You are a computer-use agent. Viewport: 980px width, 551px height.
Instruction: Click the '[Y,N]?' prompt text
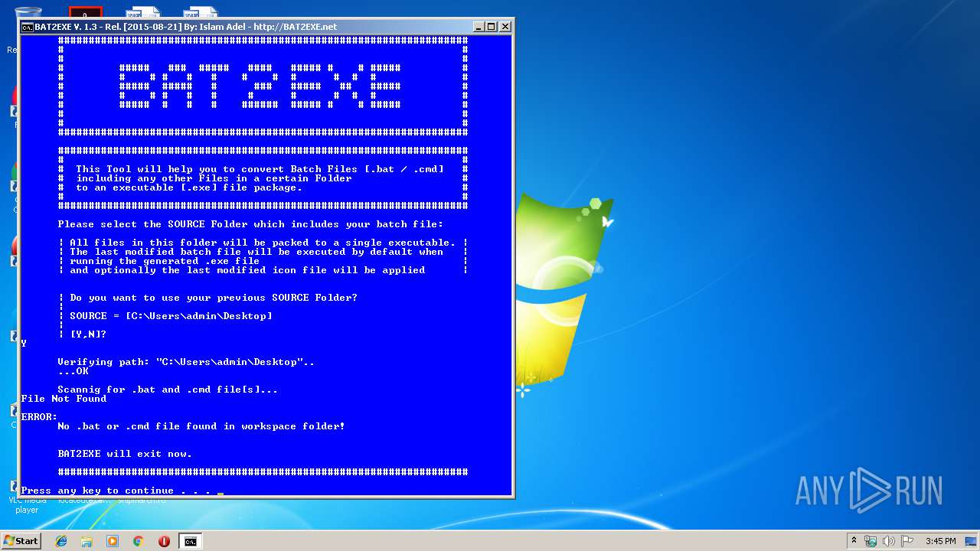coord(88,334)
